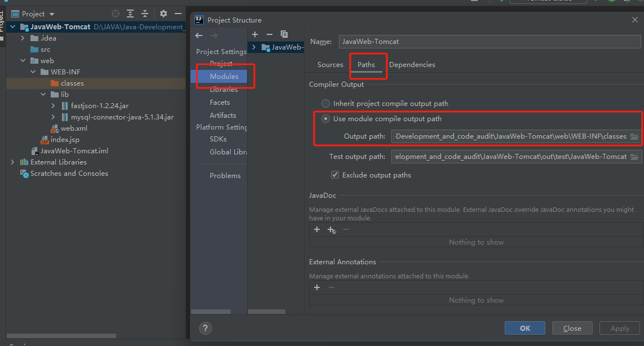Screen dimensions: 644x346
Task: Open Global Libraries settings
Action: coord(228,152)
